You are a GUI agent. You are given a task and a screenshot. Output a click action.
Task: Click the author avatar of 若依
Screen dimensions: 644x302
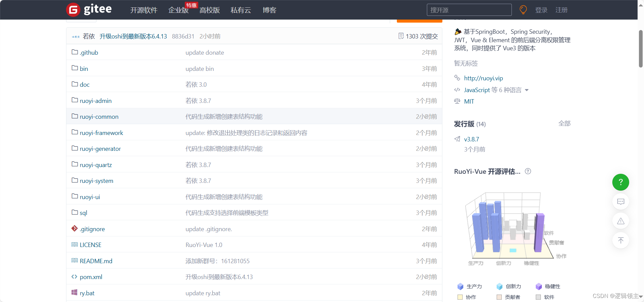coord(76,36)
